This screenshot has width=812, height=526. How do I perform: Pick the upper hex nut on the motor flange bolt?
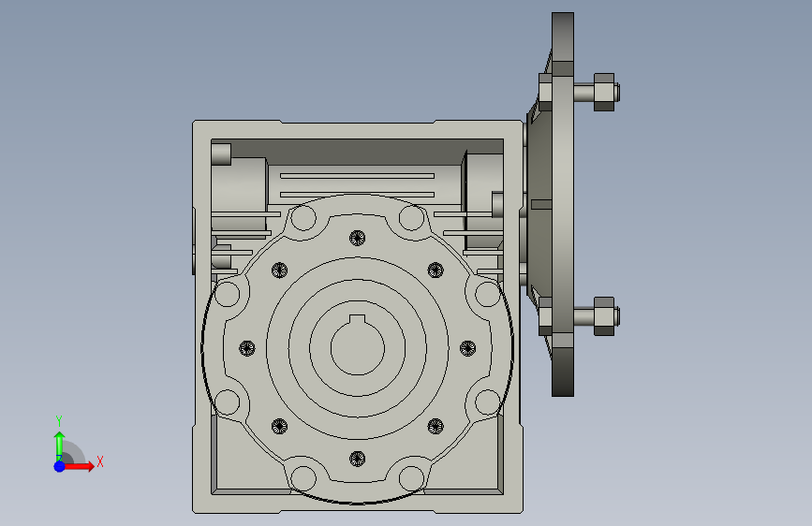[604, 92]
